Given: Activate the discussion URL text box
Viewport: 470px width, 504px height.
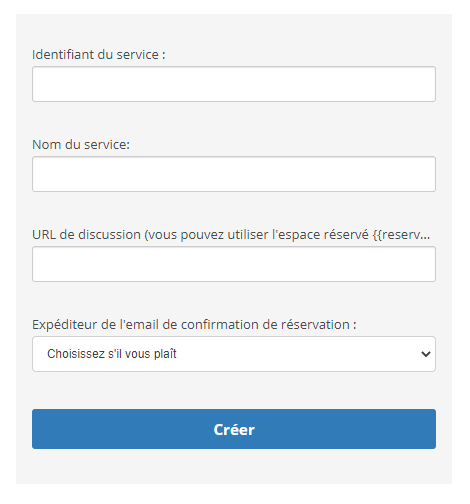Looking at the screenshot, I should 234,264.
